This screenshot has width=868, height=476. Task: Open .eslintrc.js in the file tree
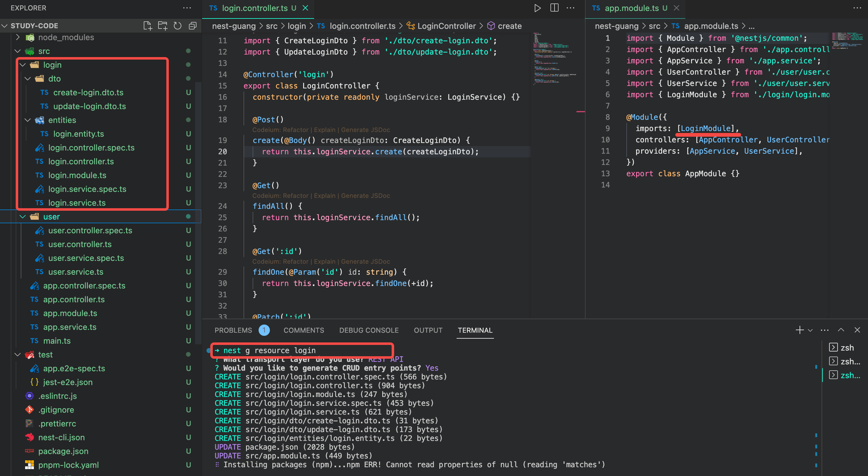58,396
